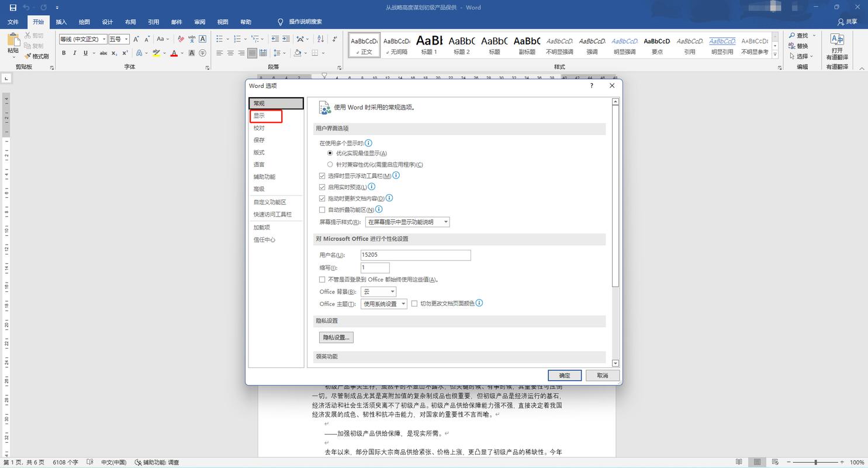Image resolution: width=868 pixels, height=468 pixels.
Task: Toggle Italic formatting
Action: tap(75, 53)
